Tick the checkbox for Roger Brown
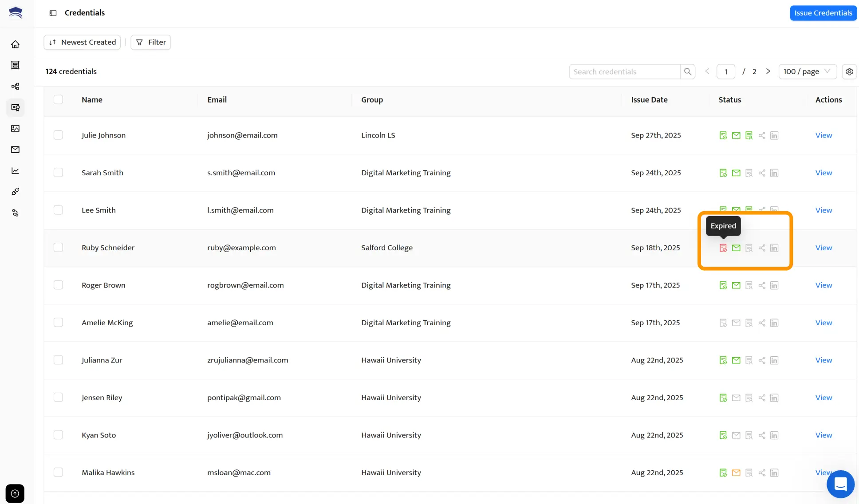859x504 pixels. [x=58, y=285]
